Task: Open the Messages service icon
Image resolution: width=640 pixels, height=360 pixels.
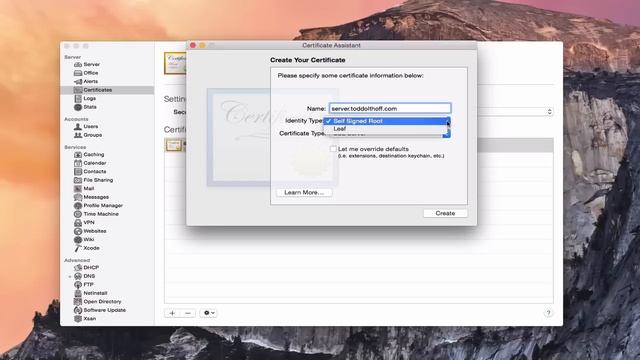Action: pos(78,197)
